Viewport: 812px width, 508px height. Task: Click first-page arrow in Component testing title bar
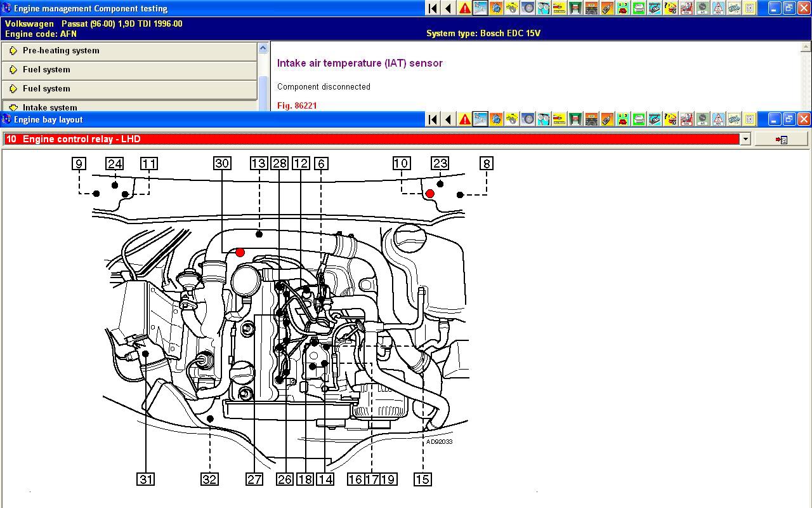coord(433,8)
